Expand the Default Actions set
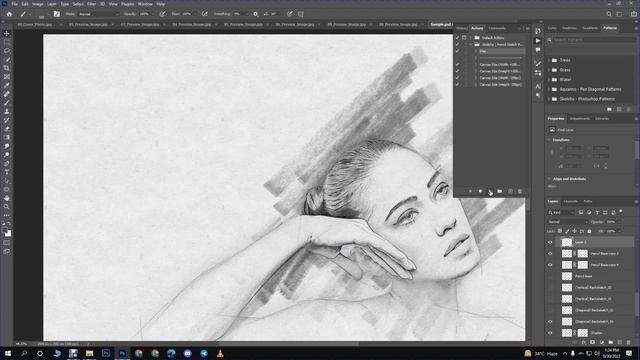This screenshot has height=360, width=640. (x=471, y=38)
